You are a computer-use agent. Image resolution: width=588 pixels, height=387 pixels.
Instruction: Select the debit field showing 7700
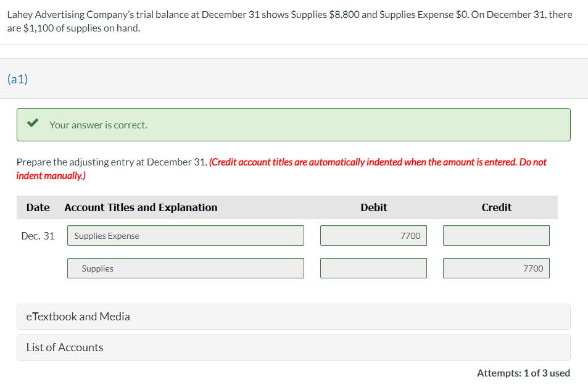[373, 235]
